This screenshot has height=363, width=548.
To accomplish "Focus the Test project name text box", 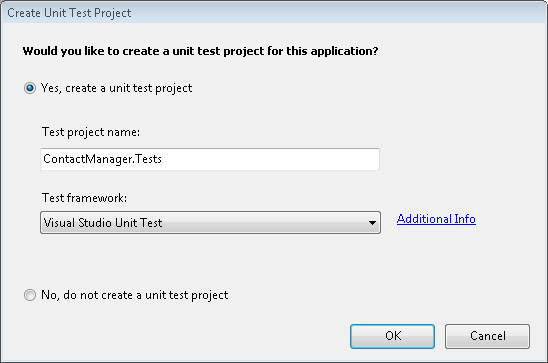I will coord(210,159).
